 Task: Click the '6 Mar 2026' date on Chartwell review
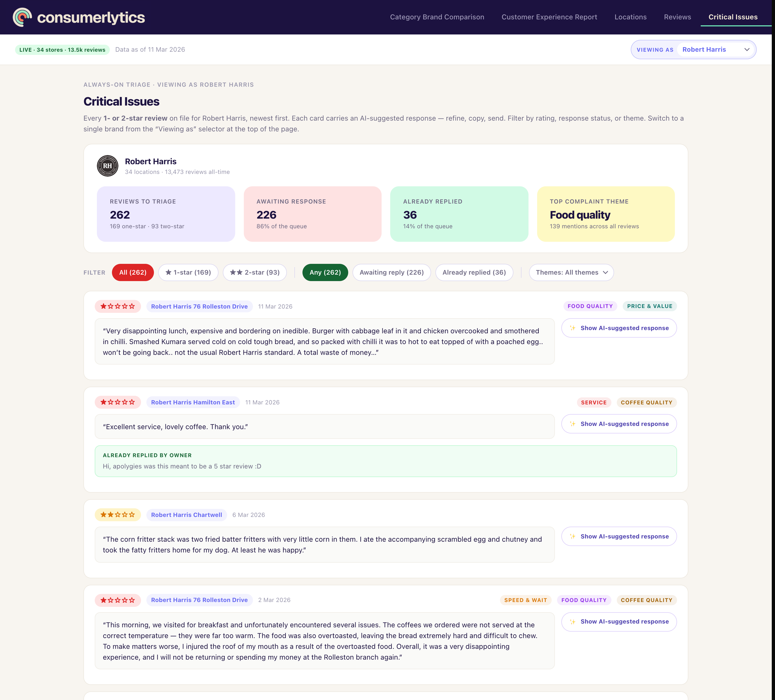[x=248, y=515]
